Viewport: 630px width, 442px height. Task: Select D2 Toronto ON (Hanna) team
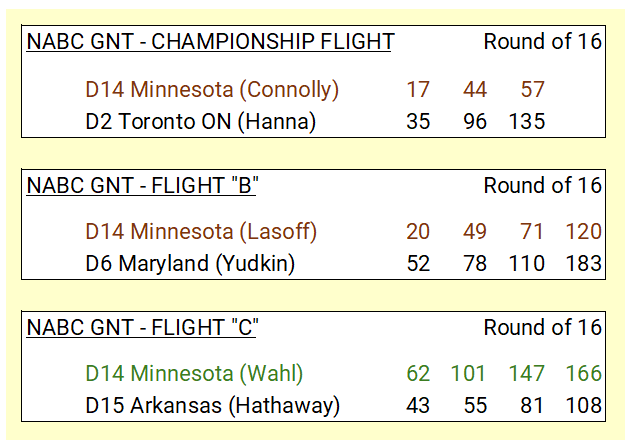point(200,122)
